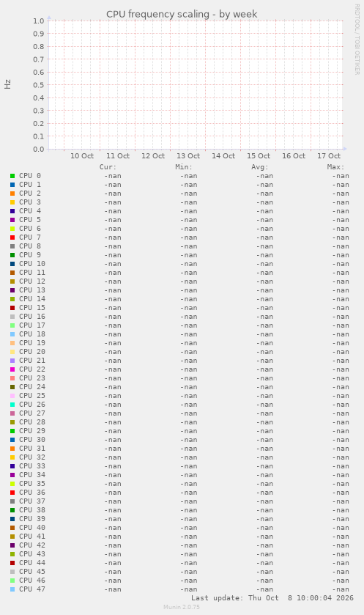Viewport: 364px width, 615px height.
Task: Click the 'Hz' axis label
Action: 8,84
